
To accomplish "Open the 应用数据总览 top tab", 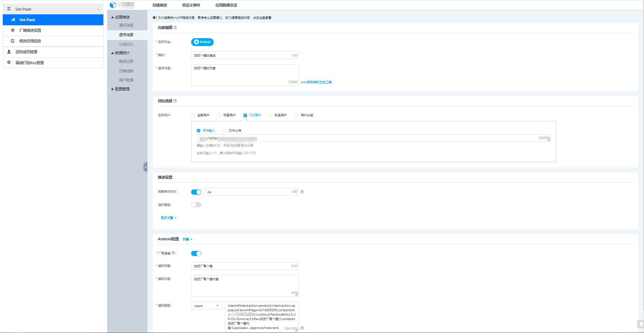I will [226, 5].
